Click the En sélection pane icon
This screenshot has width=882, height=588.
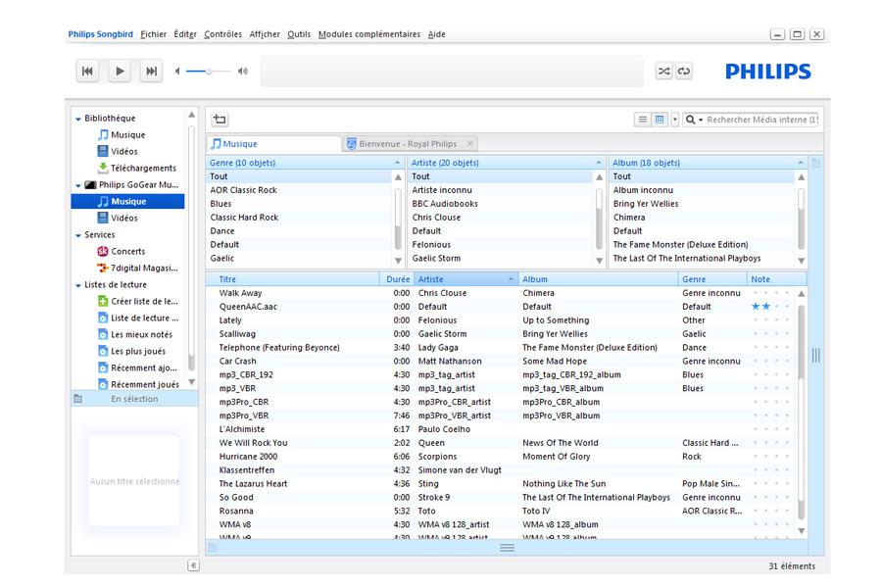point(78,399)
